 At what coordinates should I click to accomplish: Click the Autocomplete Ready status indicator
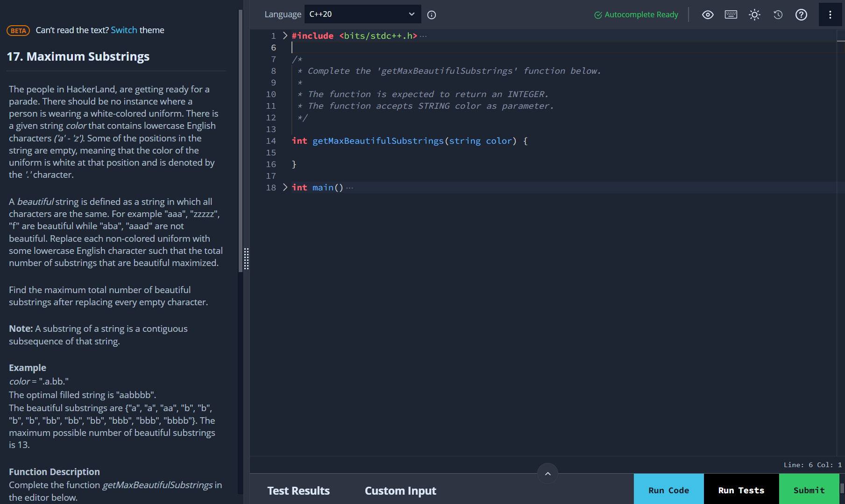pyautogui.click(x=636, y=15)
